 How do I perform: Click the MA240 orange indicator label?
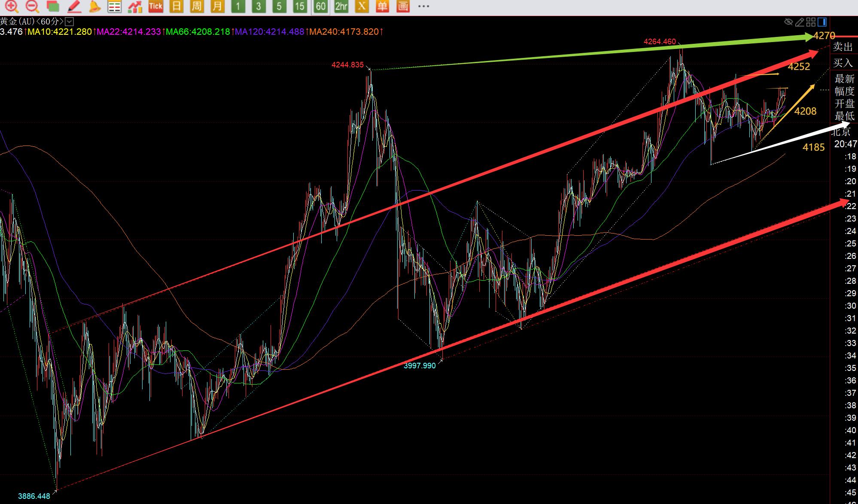tap(345, 32)
